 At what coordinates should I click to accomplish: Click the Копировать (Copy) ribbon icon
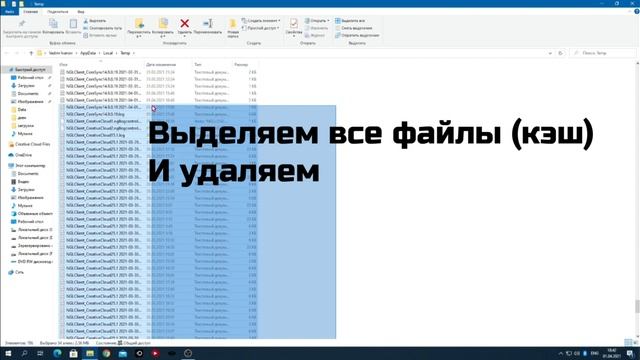coord(53,24)
